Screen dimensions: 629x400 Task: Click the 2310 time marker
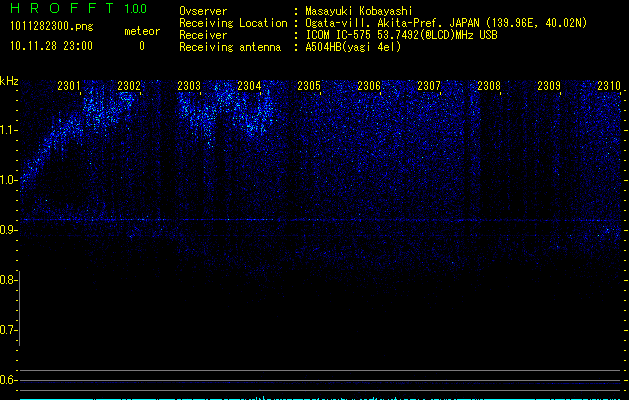pos(609,85)
